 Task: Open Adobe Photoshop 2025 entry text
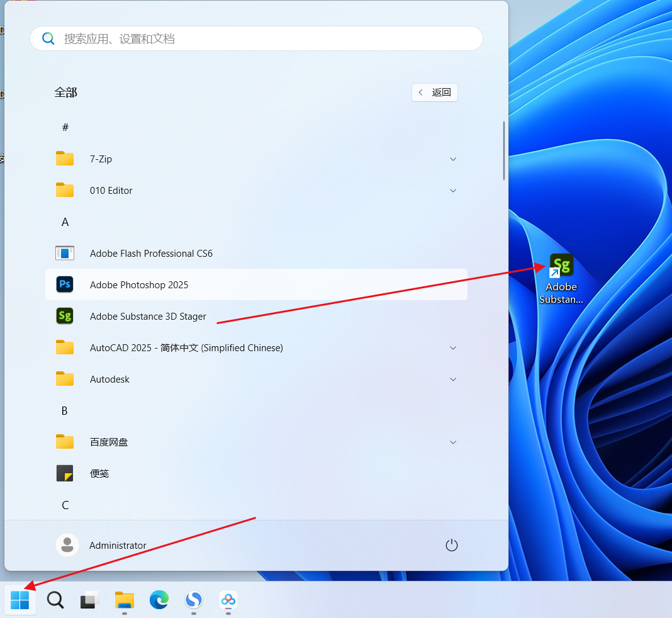139,285
